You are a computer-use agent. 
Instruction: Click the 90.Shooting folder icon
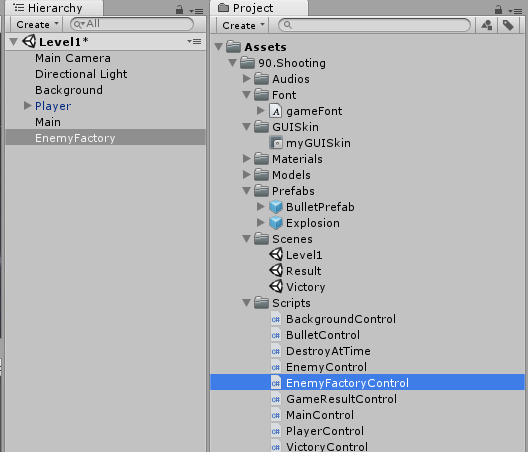pyautogui.click(x=247, y=63)
